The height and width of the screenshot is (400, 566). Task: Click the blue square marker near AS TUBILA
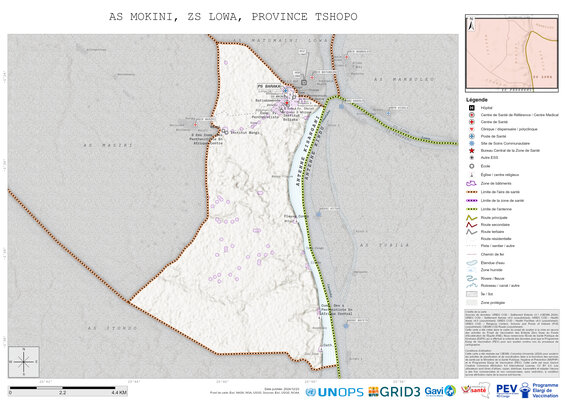pos(319,214)
